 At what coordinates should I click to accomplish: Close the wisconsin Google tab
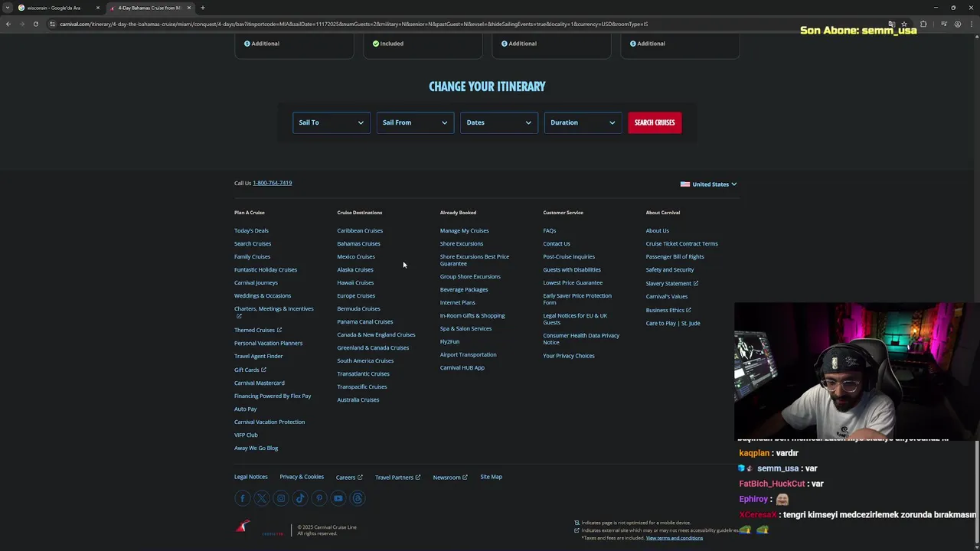(x=97, y=8)
